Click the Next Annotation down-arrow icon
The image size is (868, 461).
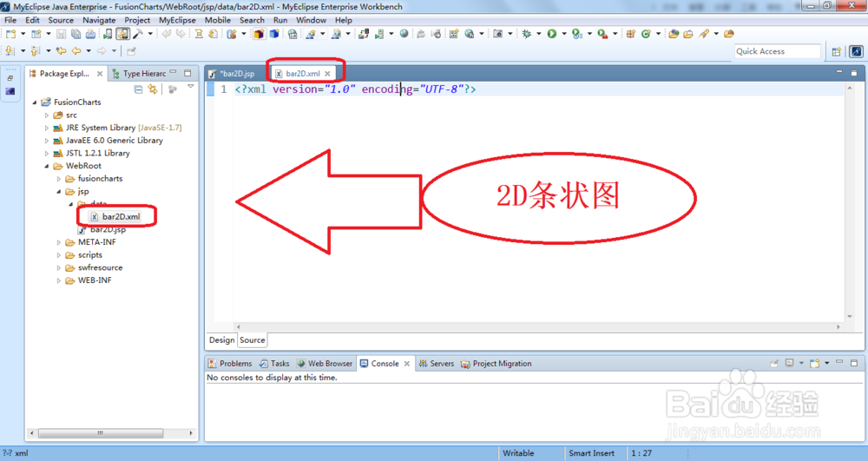pyautogui.click(x=10, y=51)
